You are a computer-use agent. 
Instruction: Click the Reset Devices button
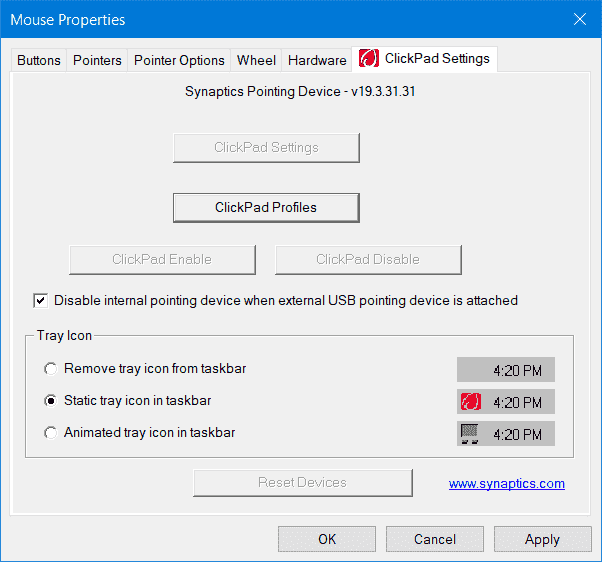[303, 483]
